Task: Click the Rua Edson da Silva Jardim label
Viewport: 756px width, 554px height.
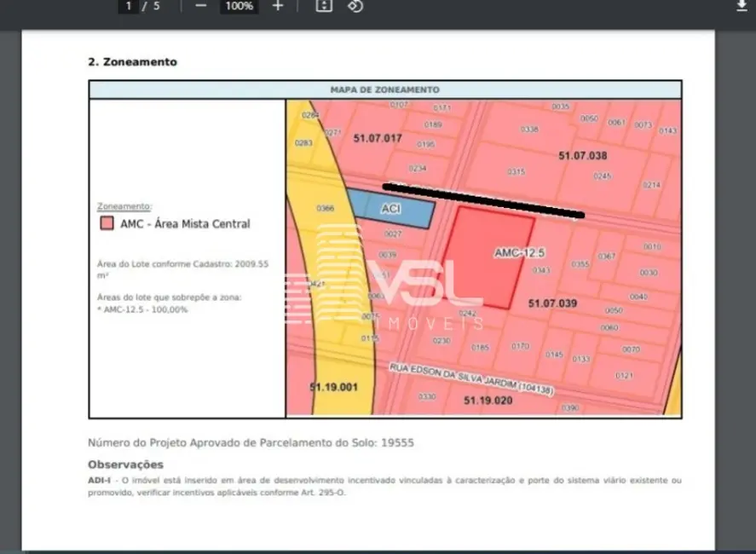Action: point(471,378)
